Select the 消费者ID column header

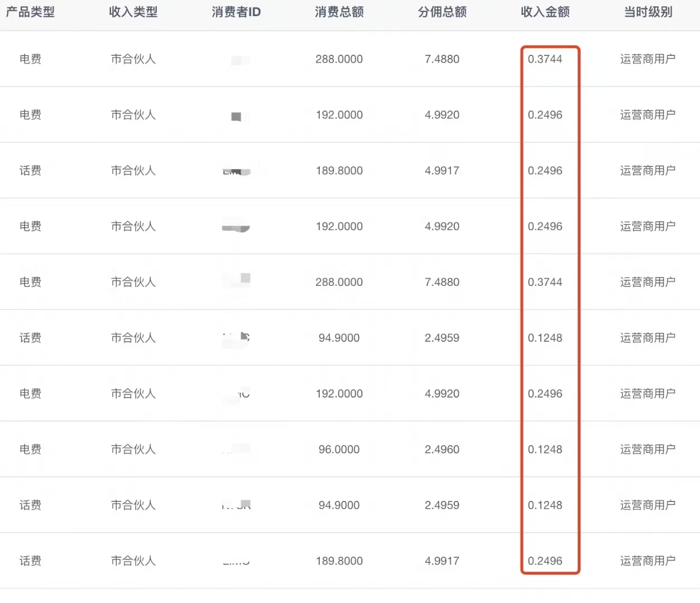pos(236,12)
